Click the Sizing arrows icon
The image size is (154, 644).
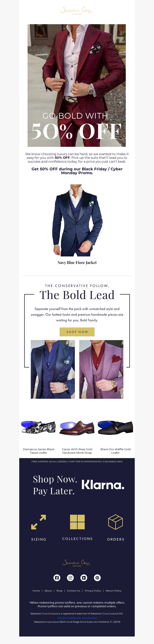click(x=38, y=522)
